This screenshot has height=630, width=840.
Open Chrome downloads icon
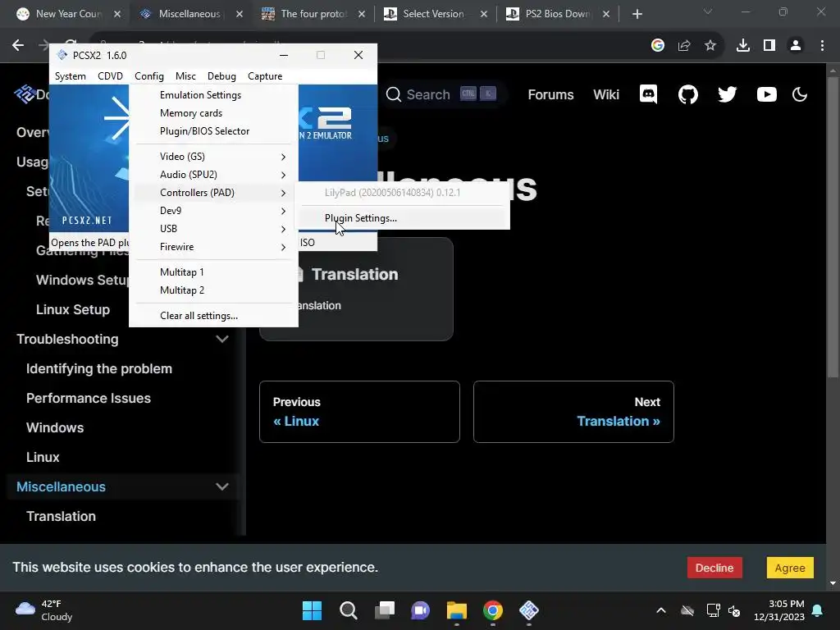click(743, 46)
